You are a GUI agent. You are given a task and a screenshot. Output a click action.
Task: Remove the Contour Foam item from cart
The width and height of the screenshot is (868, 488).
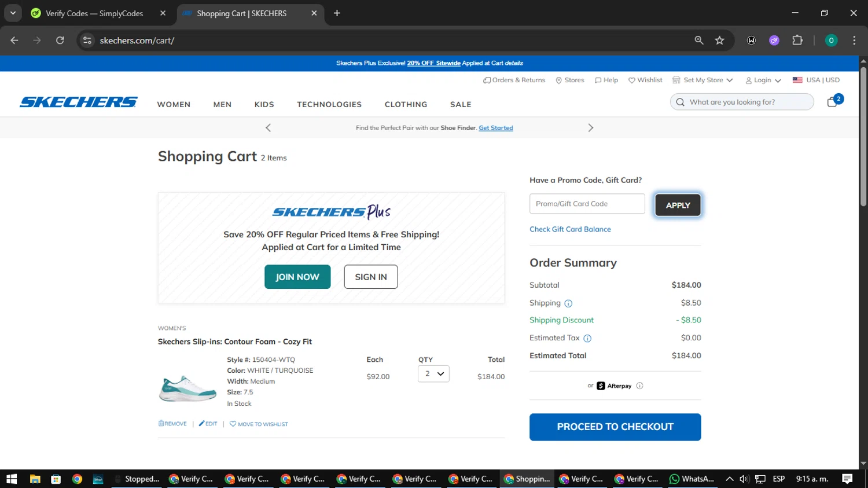point(172,424)
